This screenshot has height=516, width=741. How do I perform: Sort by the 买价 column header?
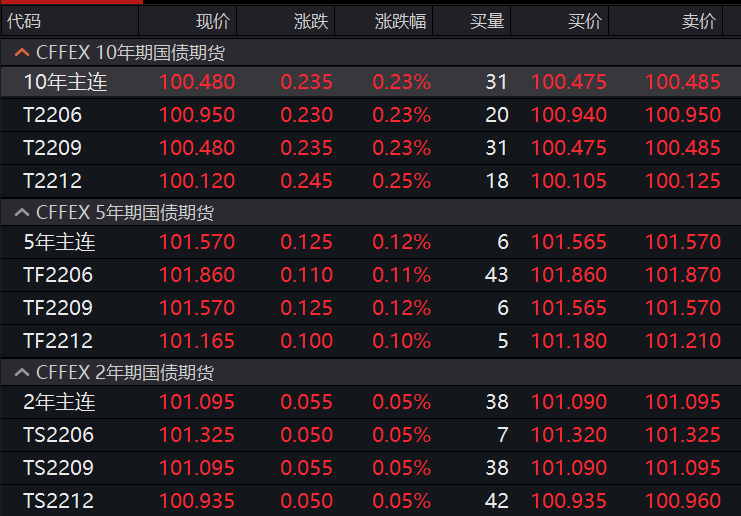(x=585, y=21)
